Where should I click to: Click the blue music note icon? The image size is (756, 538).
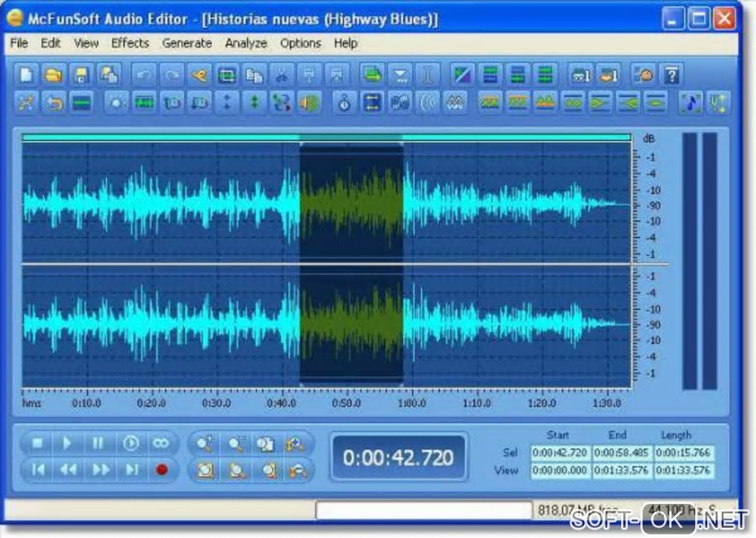pyautogui.click(x=691, y=103)
